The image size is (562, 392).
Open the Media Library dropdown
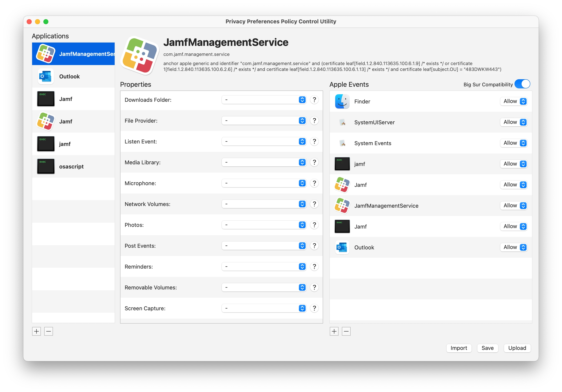(264, 162)
